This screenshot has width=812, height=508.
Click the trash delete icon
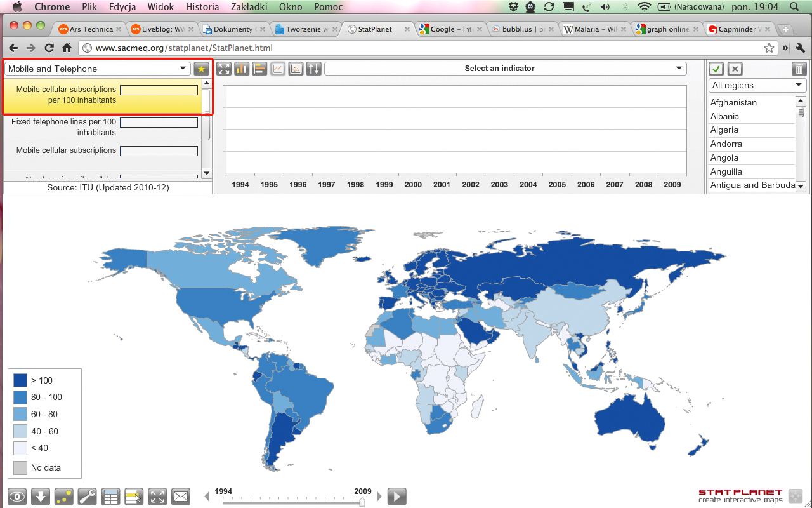pos(799,69)
